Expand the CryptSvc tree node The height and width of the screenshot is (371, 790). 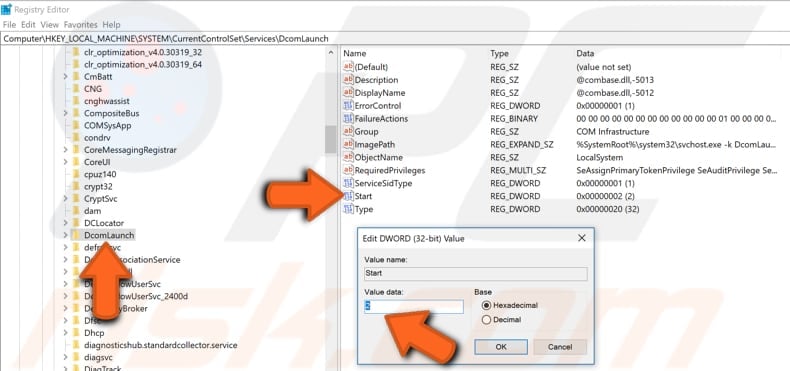tap(65, 199)
